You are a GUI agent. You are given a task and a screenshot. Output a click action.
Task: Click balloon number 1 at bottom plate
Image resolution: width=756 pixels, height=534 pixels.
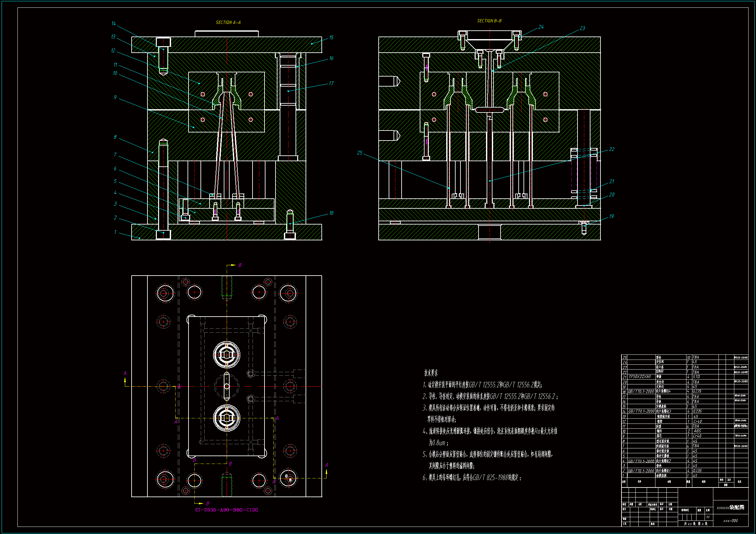115,232
